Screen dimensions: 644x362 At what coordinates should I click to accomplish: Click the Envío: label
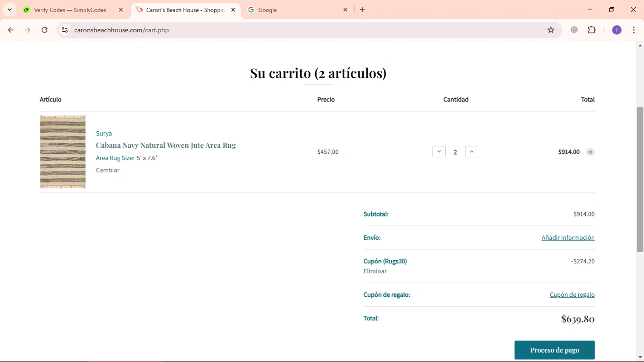pos(372,237)
